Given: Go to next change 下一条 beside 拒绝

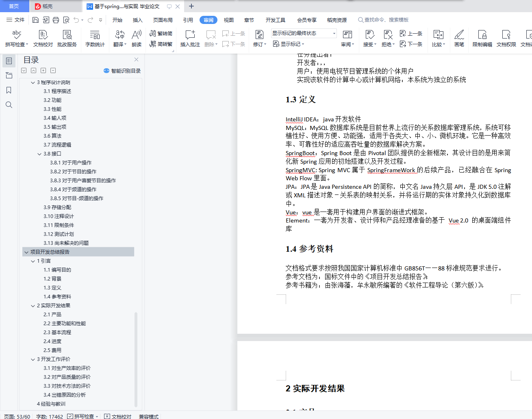Looking at the screenshot, I should click(411, 44).
